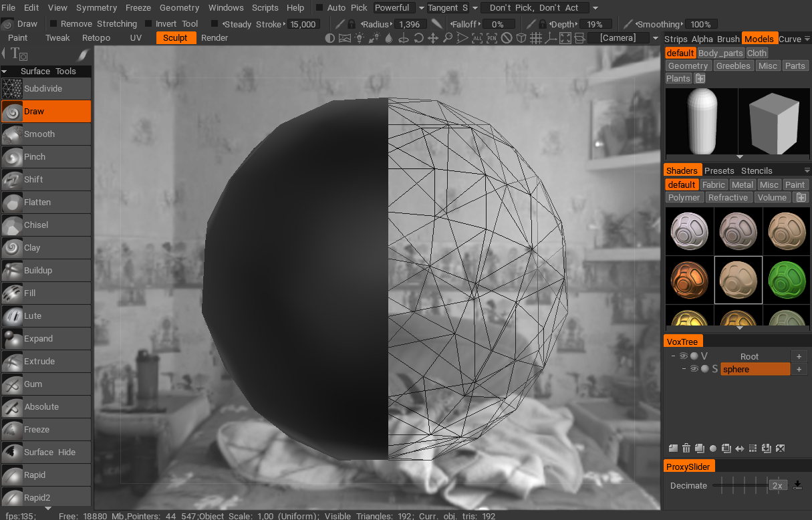Switch to the Retopo room tab
Viewport: 812px width, 520px height.
point(96,38)
